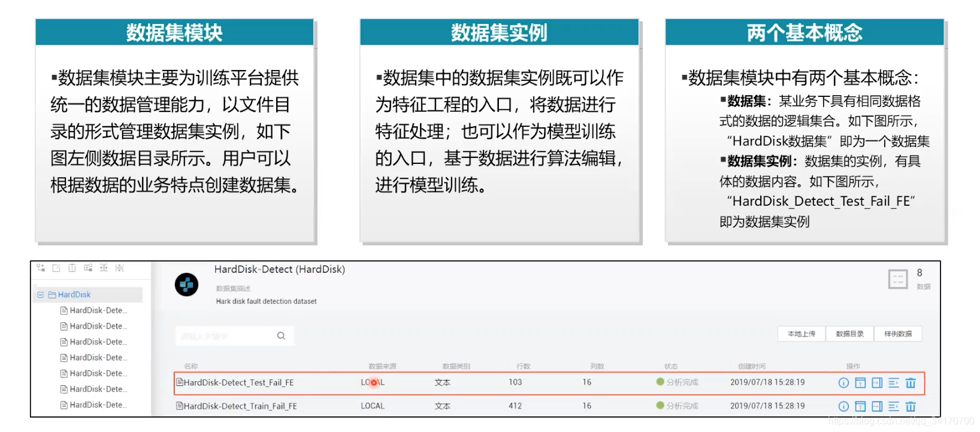Open dataset instance HardDisk-Detect_Train_Fail_FE
This screenshot has height=432, width=980.
[x=240, y=406]
